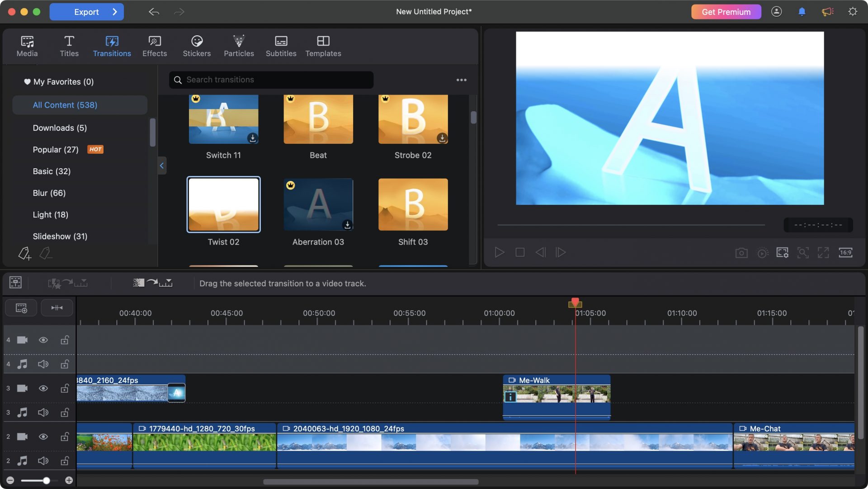Click the Get Premium button
The image size is (868, 489).
tap(726, 12)
